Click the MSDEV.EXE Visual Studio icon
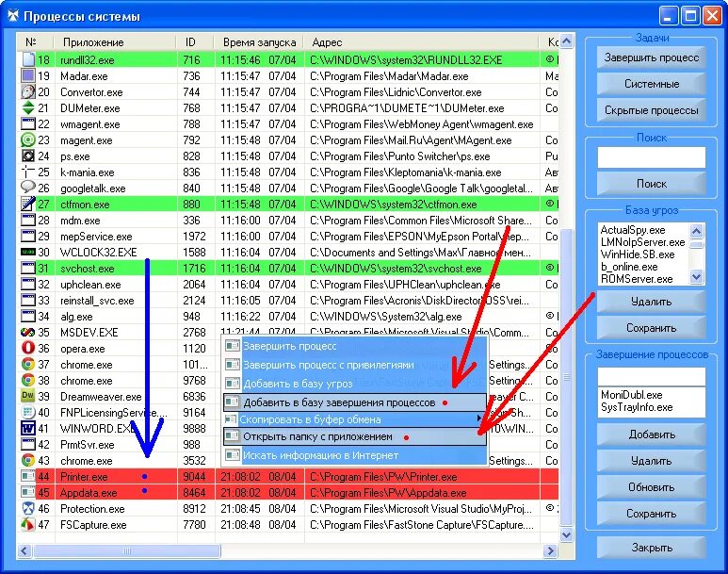Image resolution: width=728 pixels, height=574 pixels. point(28,333)
